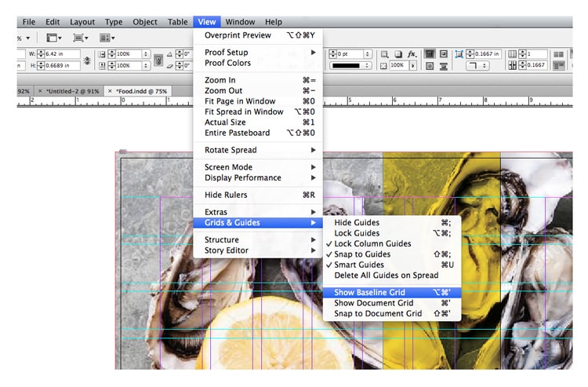Hide Guides from submenu
The height and width of the screenshot is (387, 588).
[392, 223]
